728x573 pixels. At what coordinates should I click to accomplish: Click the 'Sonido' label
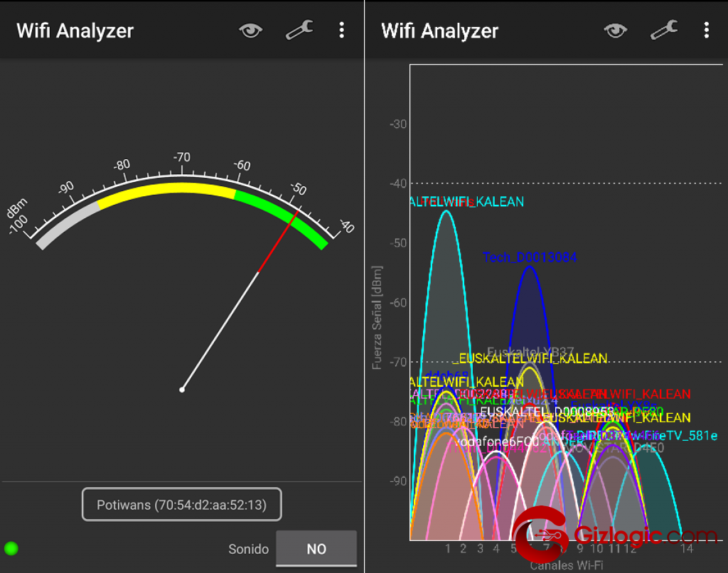click(x=248, y=550)
